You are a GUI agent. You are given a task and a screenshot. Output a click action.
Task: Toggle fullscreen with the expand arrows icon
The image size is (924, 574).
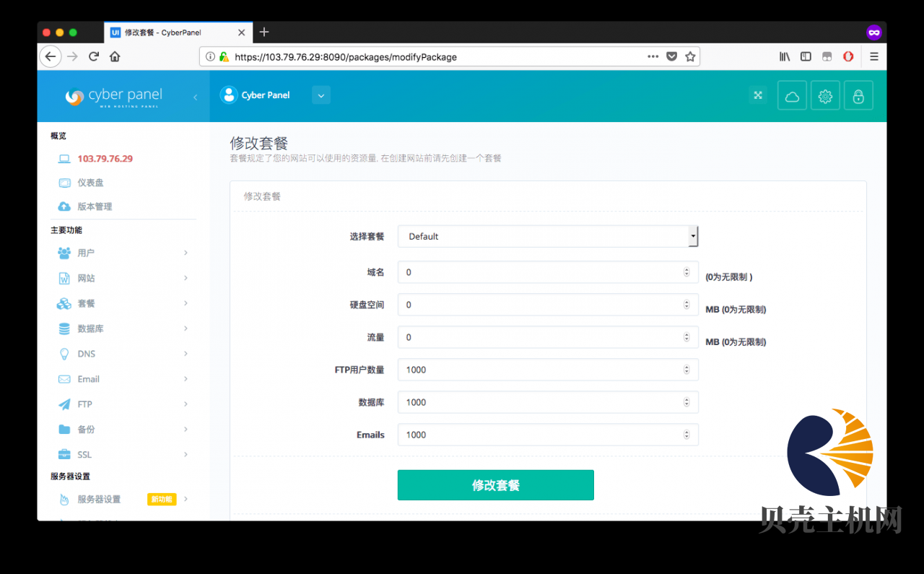758,95
